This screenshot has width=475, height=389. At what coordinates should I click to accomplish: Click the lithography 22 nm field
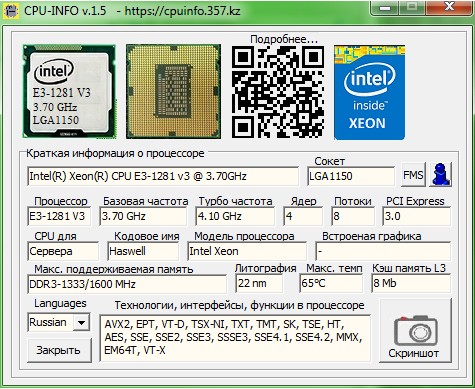(x=259, y=283)
